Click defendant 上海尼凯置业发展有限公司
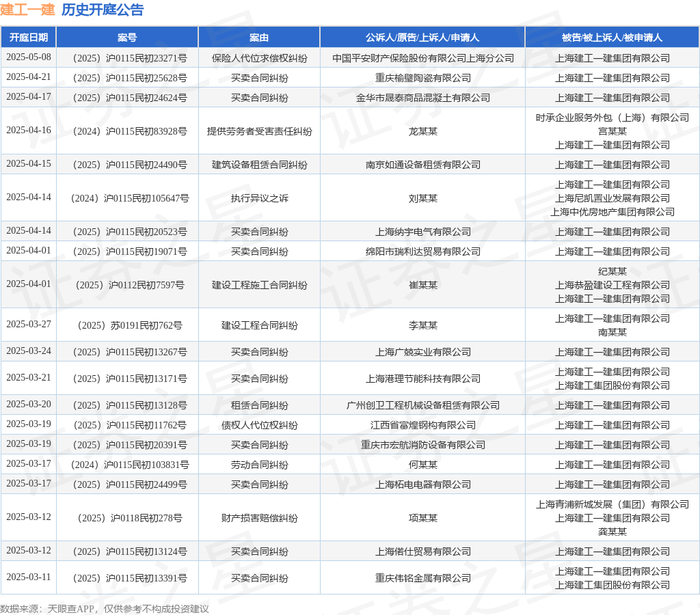 point(612,198)
